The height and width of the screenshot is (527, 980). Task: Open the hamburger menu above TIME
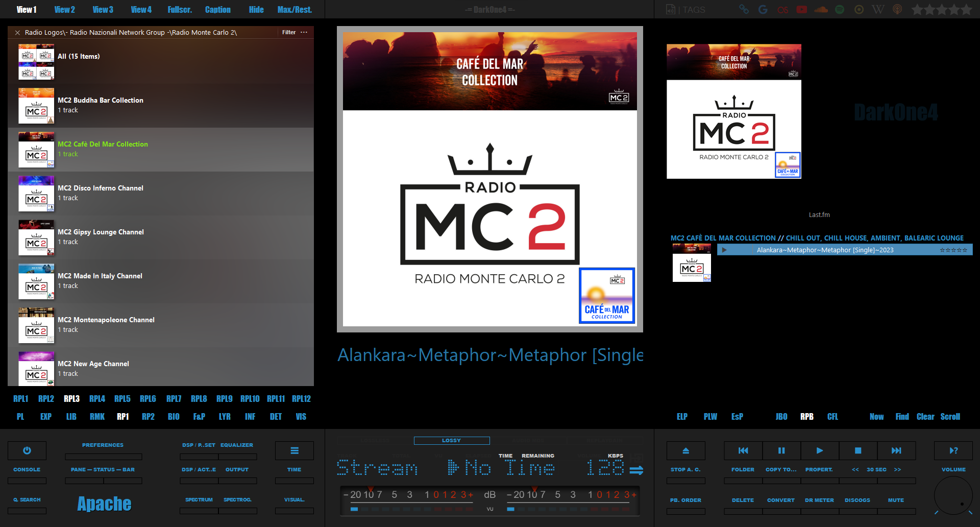coord(295,450)
